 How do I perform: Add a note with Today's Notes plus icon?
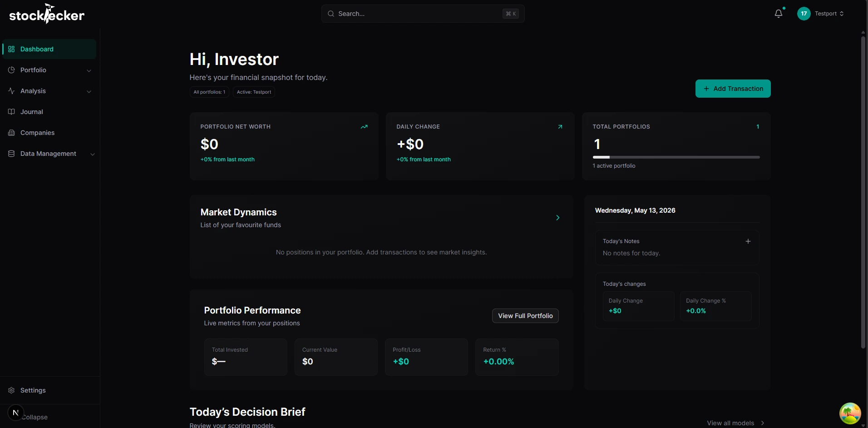pos(748,241)
